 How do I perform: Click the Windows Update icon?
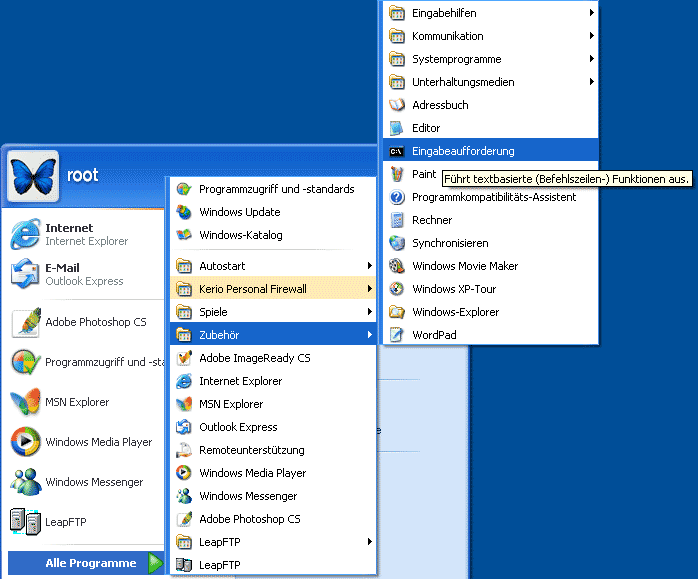[183, 212]
